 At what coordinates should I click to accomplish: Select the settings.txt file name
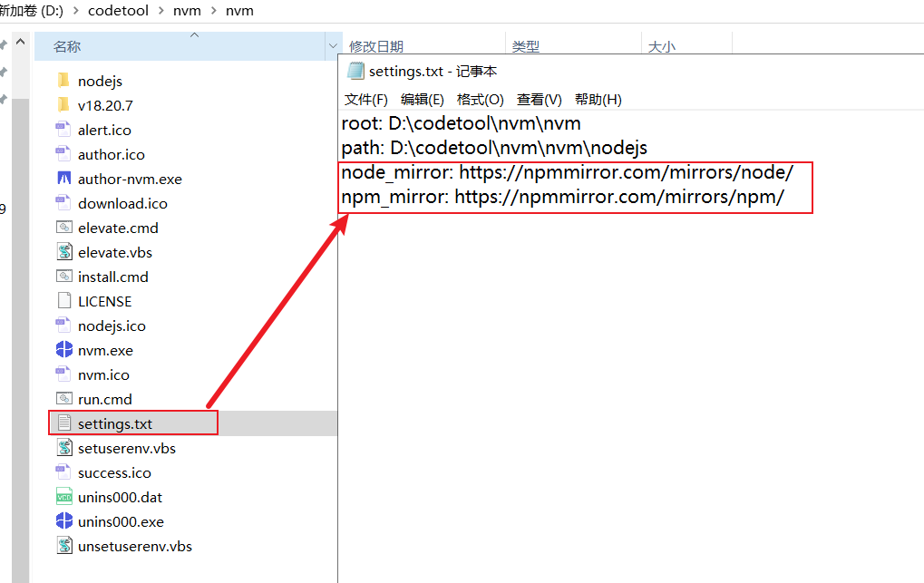point(115,423)
